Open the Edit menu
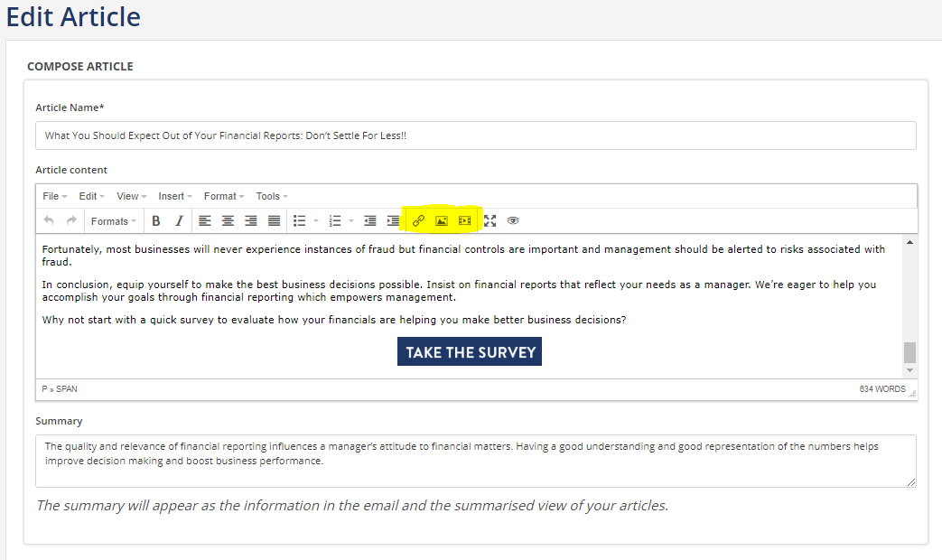The height and width of the screenshot is (560, 942). pos(91,196)
